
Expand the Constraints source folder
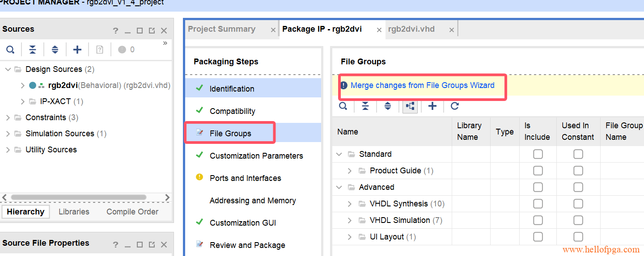(x=8, y=118)
